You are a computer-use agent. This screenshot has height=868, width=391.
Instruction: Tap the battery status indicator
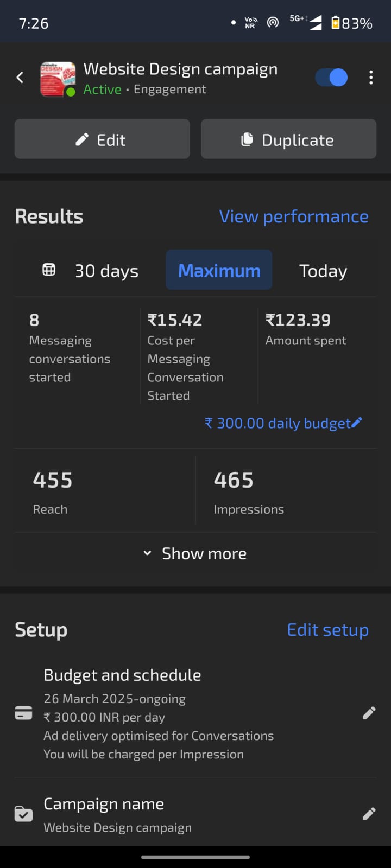click(x=336, y=23)
